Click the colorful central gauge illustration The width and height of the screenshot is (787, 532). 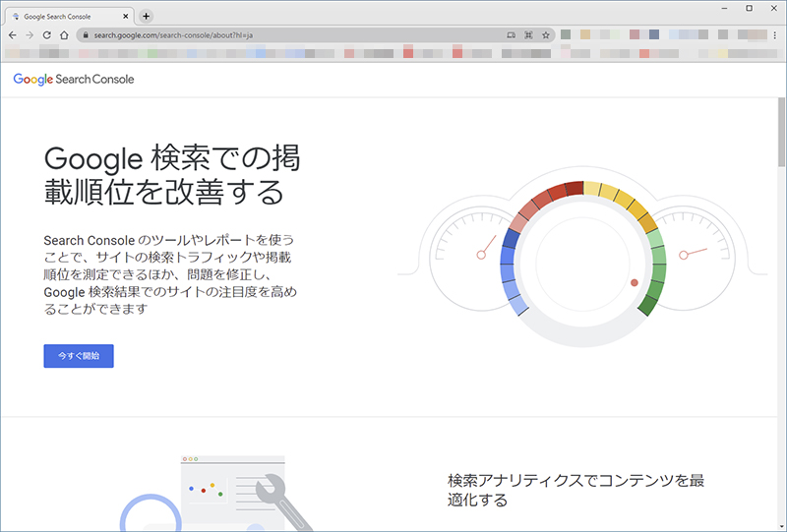coord(582,262)
